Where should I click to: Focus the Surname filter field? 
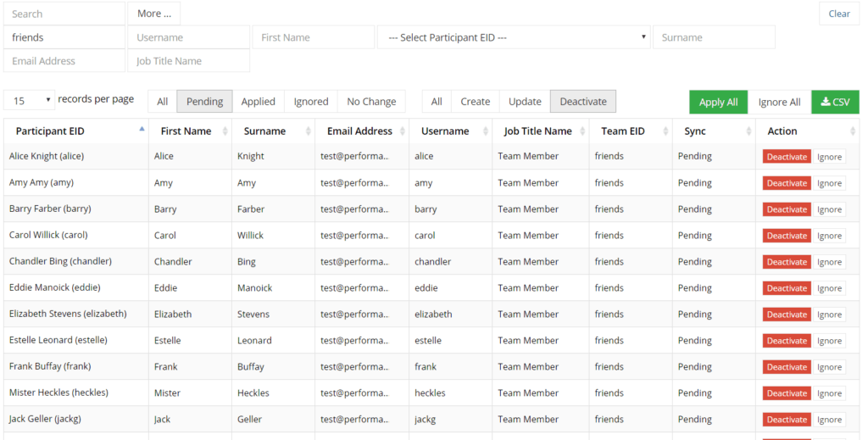click(x=714, y=37)
